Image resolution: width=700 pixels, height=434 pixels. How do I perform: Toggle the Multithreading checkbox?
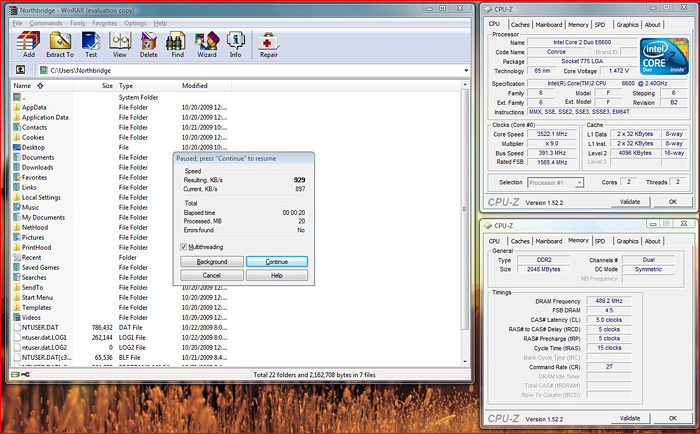(183, 246)
